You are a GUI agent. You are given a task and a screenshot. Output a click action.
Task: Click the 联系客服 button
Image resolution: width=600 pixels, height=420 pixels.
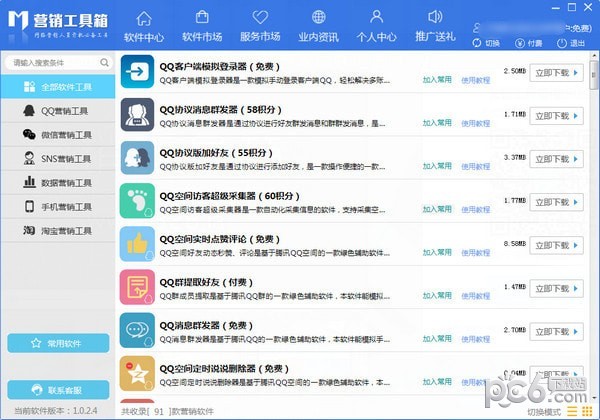coord(58,390)
